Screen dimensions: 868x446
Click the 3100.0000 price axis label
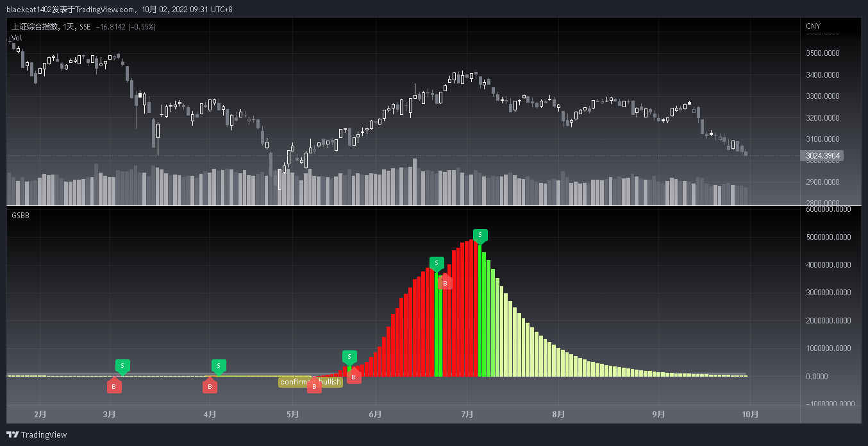point(822,139)
